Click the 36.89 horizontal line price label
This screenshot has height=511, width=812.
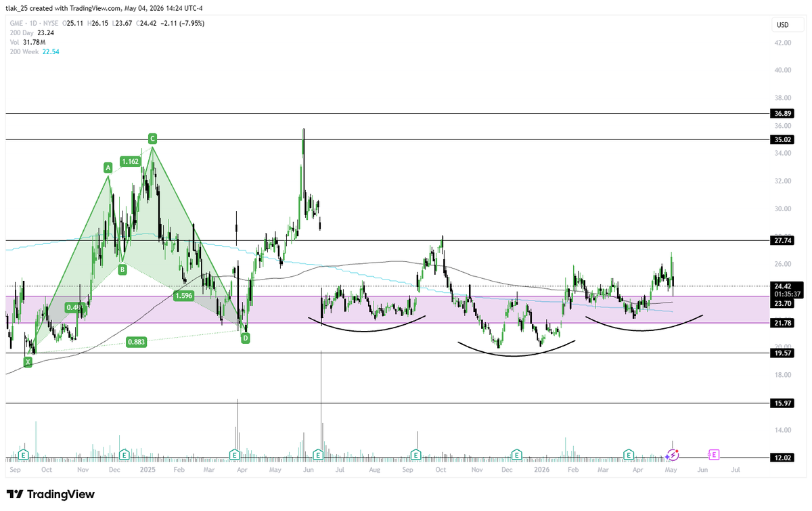coord(782,113)
